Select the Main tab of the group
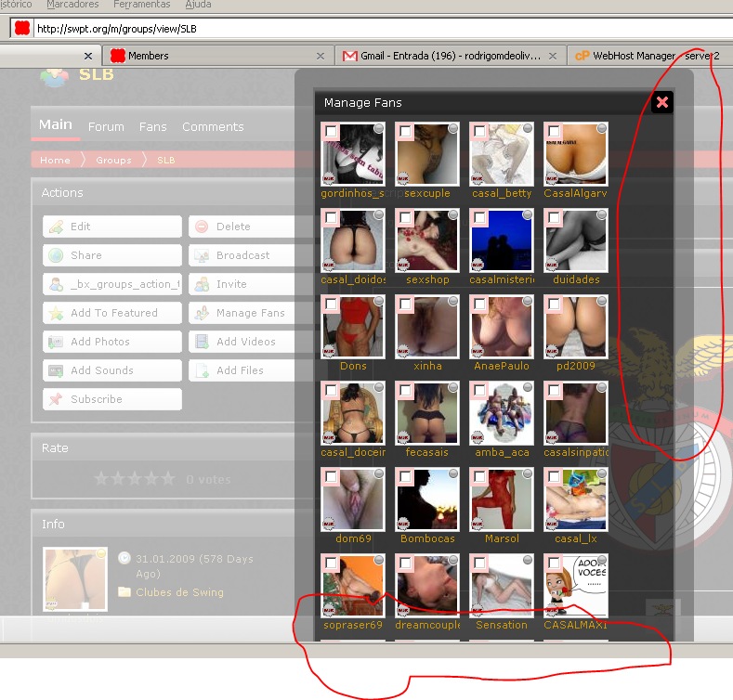The width and height of the screenshot is (733, 700). click(x=56, y=124)
